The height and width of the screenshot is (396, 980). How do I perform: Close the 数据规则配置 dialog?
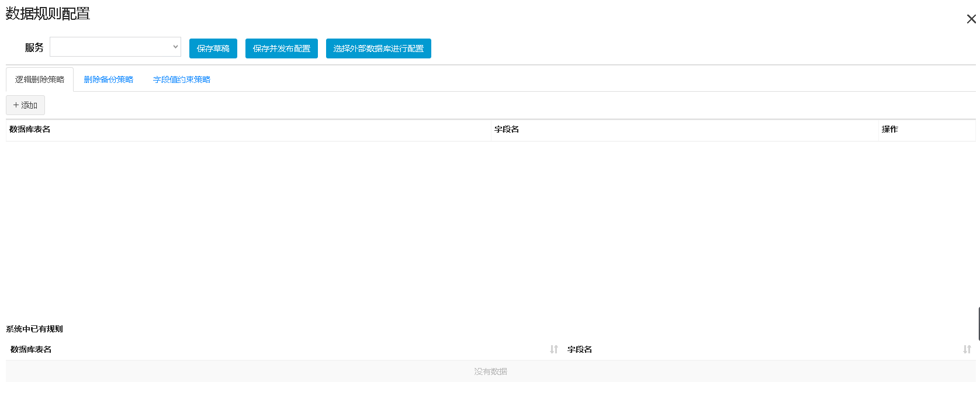coord(971,19)
